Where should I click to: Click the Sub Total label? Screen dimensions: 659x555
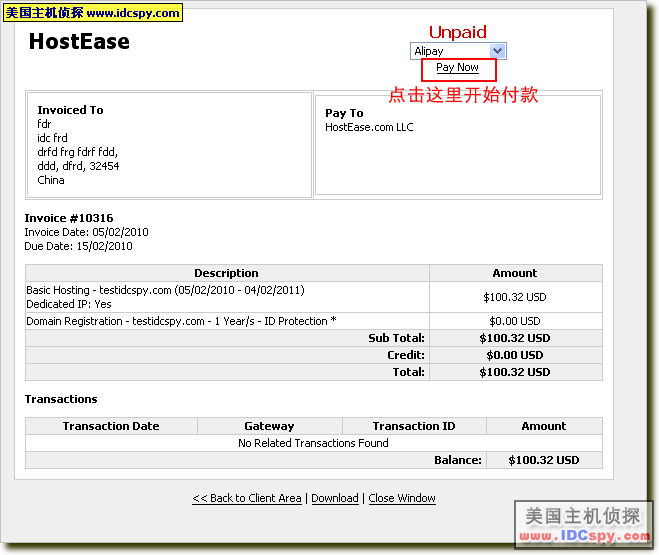396,338
